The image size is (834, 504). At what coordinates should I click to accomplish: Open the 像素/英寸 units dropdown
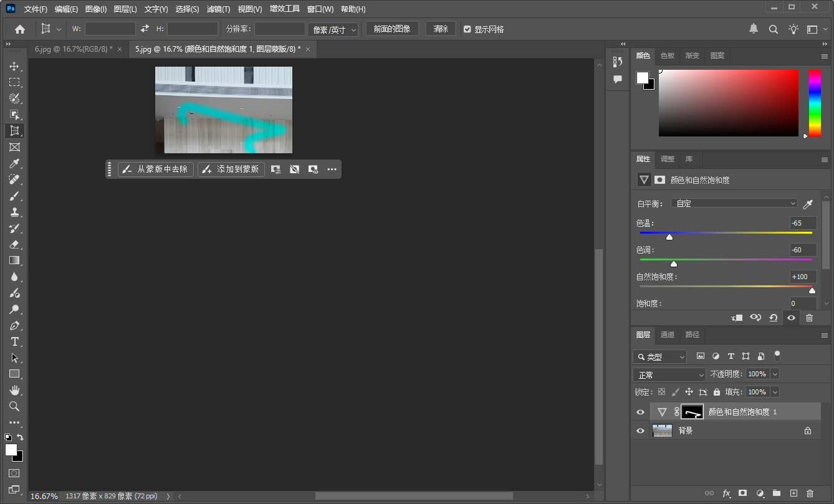[x=333, y=29]
